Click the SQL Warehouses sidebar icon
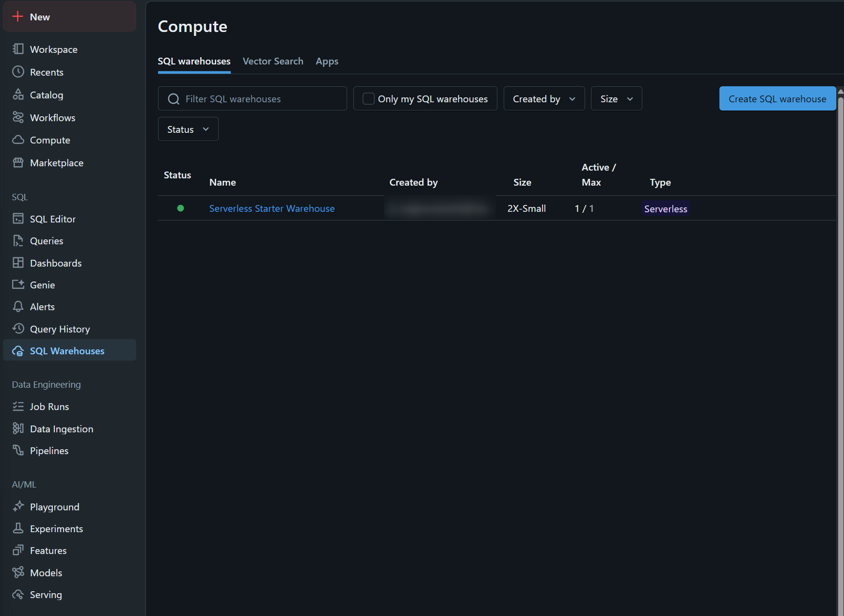This screenshot has height=616, width=844. 18,351
